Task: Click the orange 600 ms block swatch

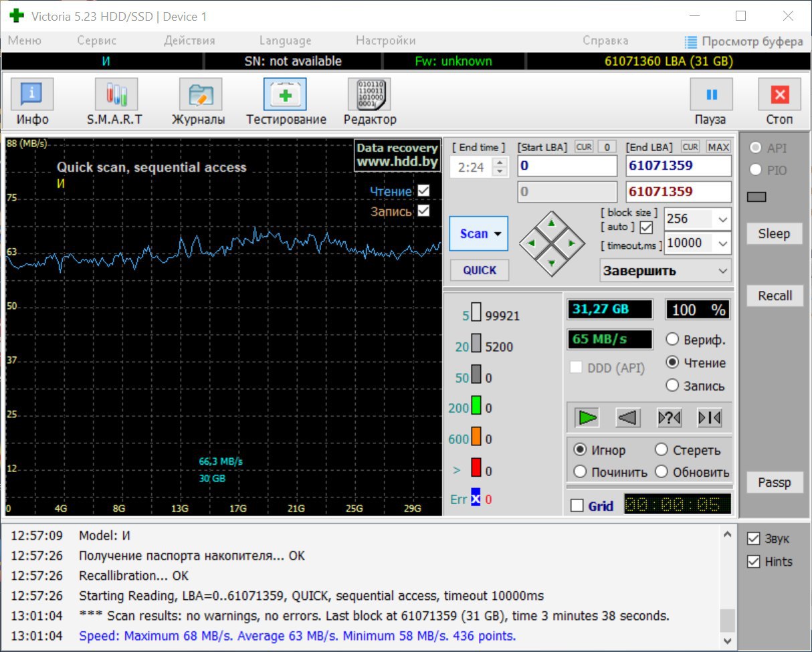Action: (476, 437)
